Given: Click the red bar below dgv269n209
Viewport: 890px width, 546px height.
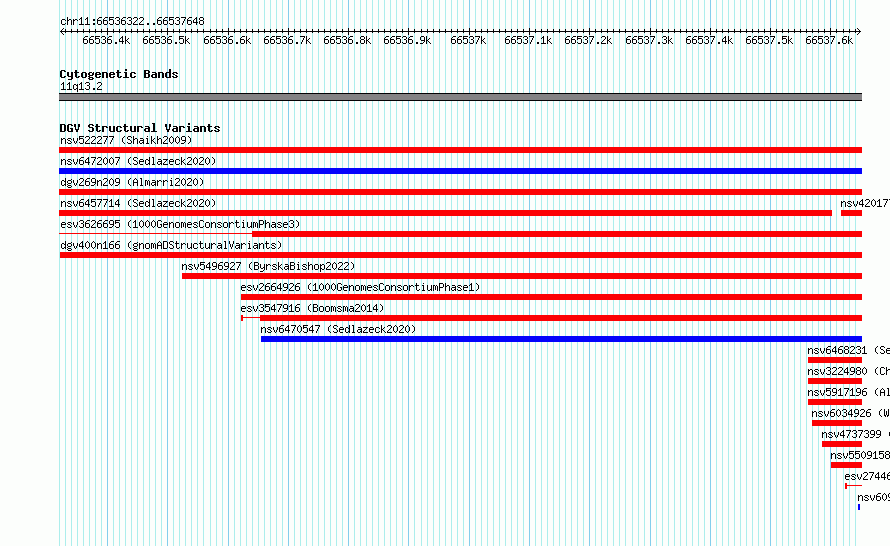Looking at the screenshot, I should [460, 192].
